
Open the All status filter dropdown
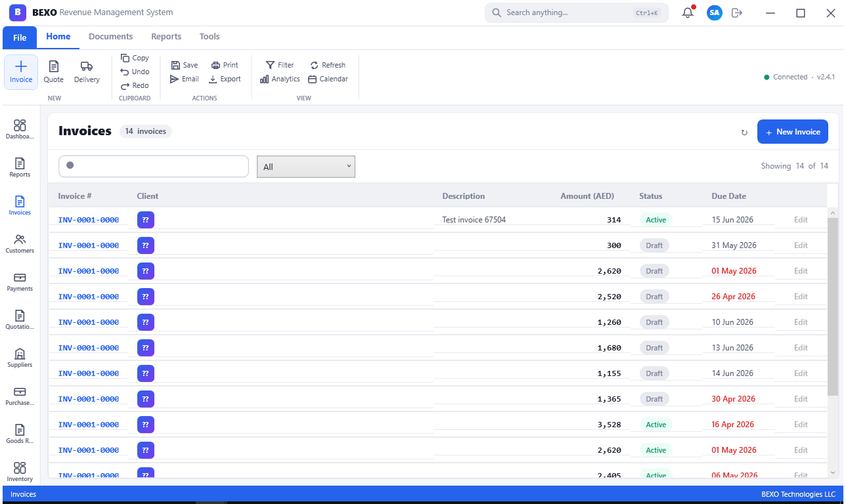pyautogui.click(x=306, y=167)
